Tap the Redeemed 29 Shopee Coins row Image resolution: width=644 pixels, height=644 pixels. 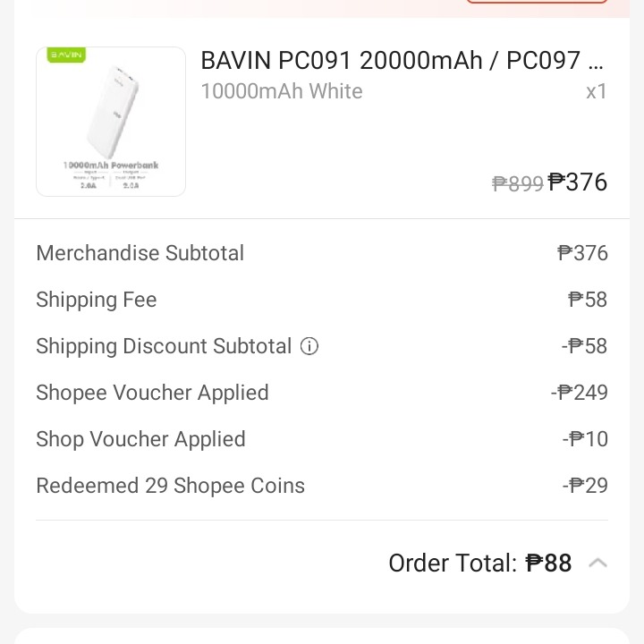[322, 486]
